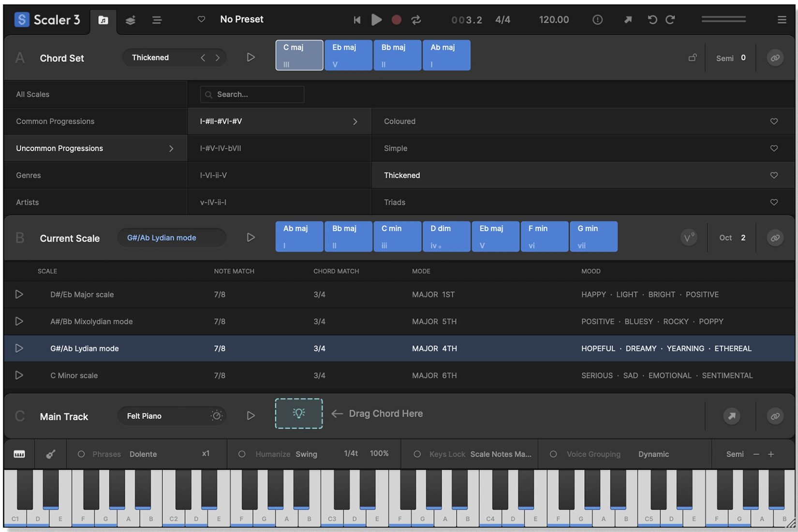Click in the Search scales field
Viewport: 798px width, 532px height.
pyautogui.click(x=251, y=94)
